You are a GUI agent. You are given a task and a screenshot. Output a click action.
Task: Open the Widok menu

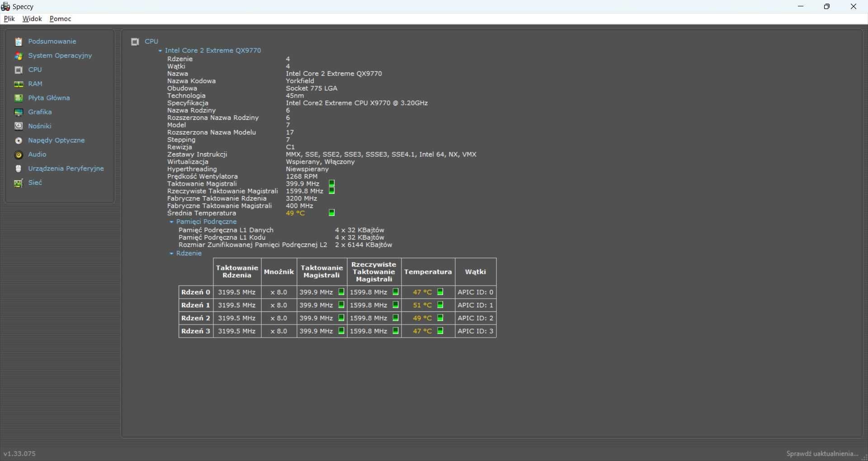tap(32, 19)
